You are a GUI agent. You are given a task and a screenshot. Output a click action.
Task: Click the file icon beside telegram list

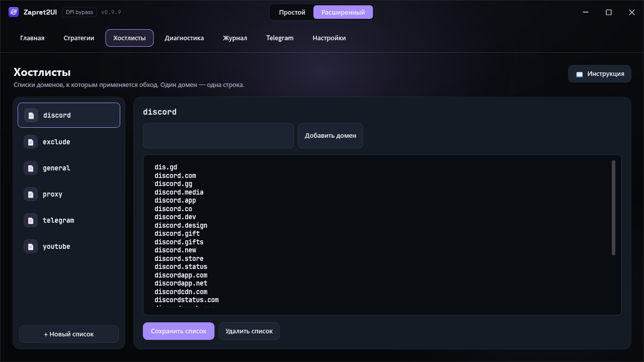31,220
